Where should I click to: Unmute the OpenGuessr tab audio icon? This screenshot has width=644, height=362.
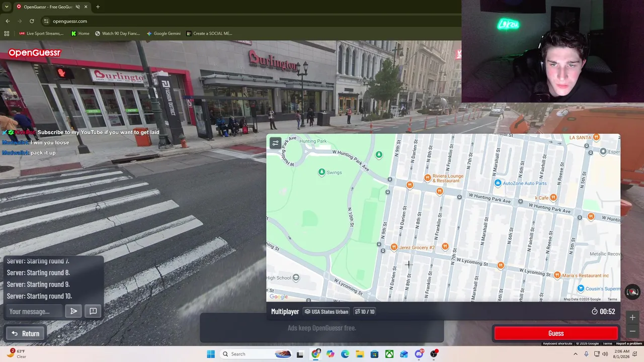[x=77, y=7]
